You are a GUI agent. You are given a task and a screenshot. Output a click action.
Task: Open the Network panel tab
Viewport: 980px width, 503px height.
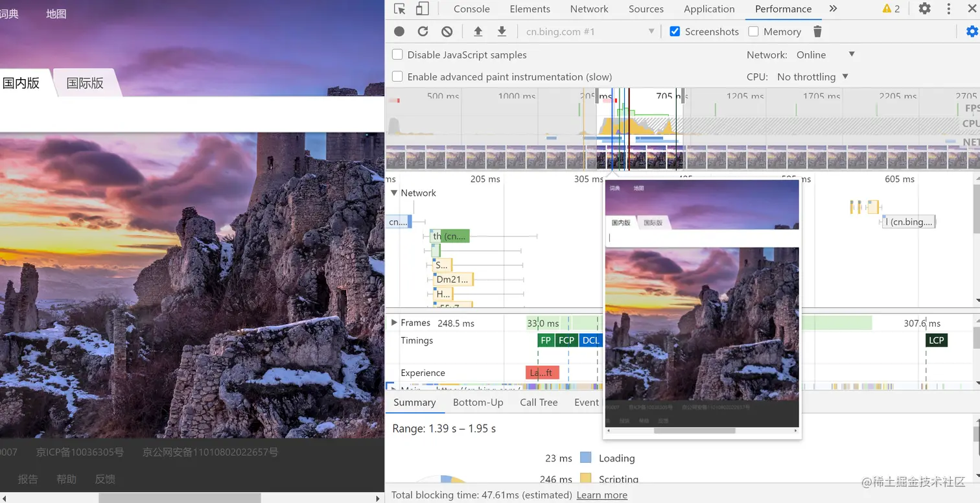pos(589,9)
